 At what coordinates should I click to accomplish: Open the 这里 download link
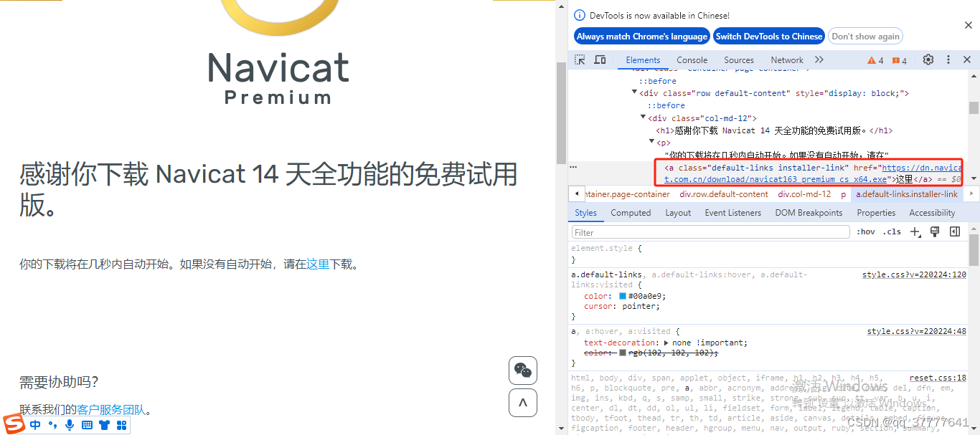[317, 264]
